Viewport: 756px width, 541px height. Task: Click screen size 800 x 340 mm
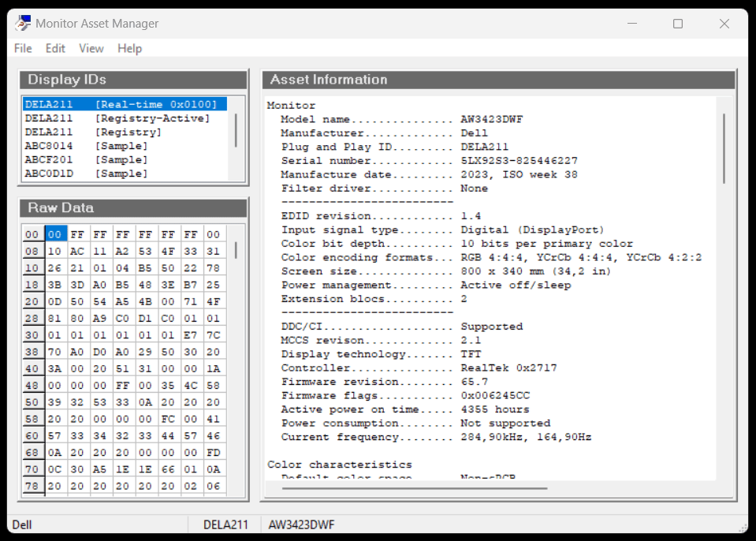point(502,271)
